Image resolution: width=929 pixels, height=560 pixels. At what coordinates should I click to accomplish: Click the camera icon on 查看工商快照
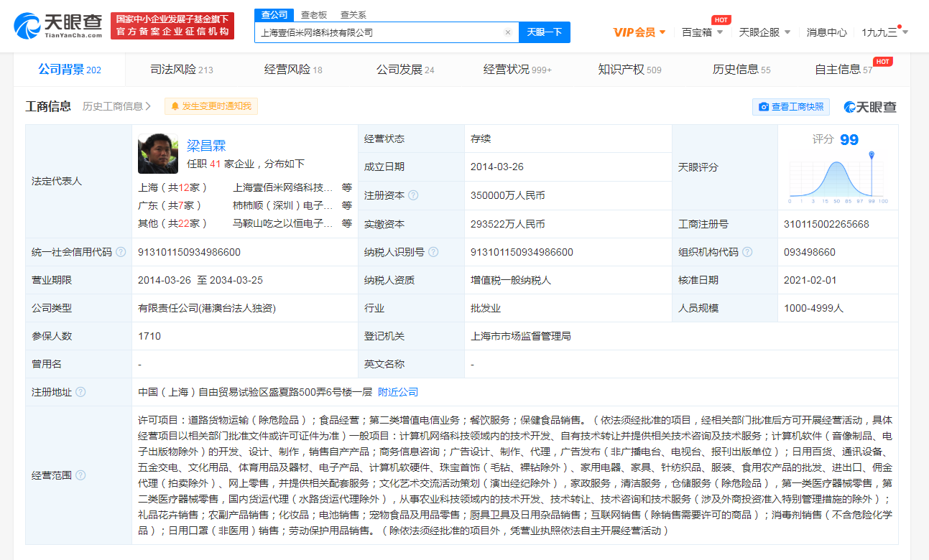click(764, 107)
